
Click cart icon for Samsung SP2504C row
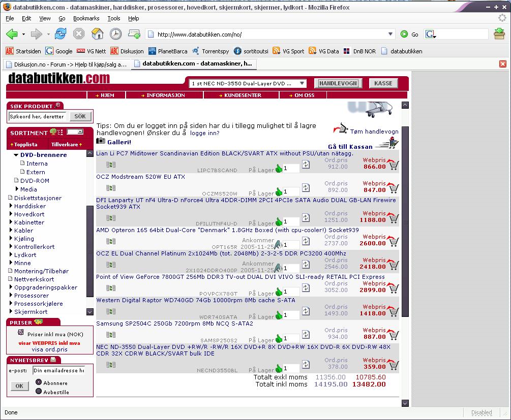(x=393, y=334)
